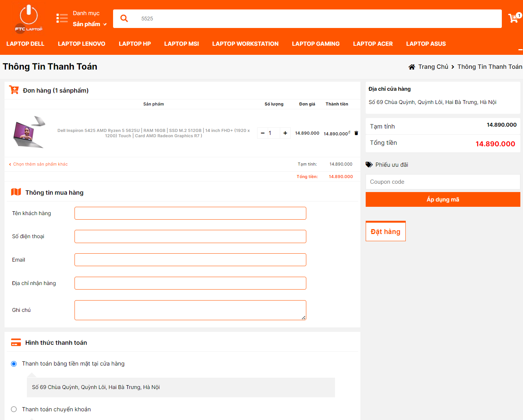This screenshot has width=523, height=420.
Task: Open the LAPTOP GAMING menu
Action: pyautogui.click(x=315, y=44)
